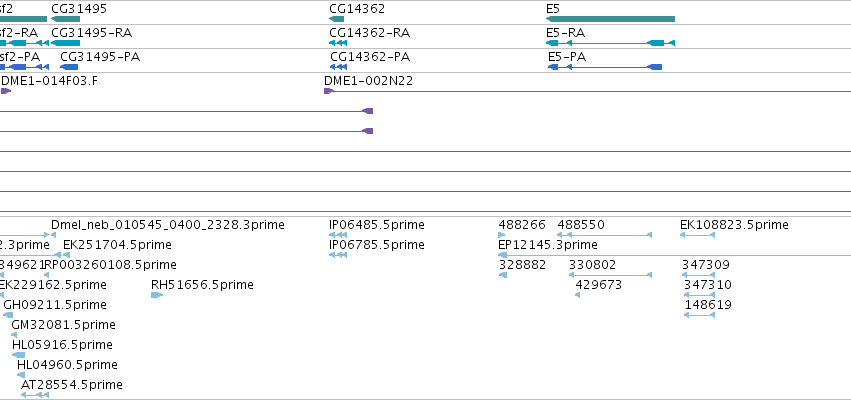Select the EP12145.3prime long feature
Viewport: 851px width, 400px height.
tap(675, 255)
